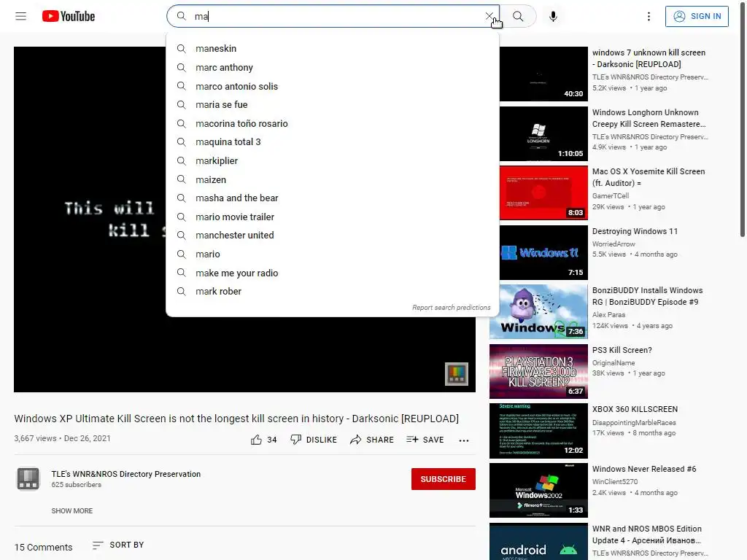Screen dimensions: 747x560
Task: Click title 'Destroying Windows 11'
Action: point(635,231)
